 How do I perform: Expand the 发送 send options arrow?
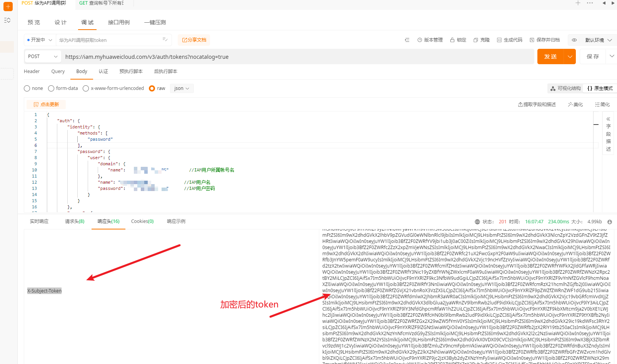570,57
